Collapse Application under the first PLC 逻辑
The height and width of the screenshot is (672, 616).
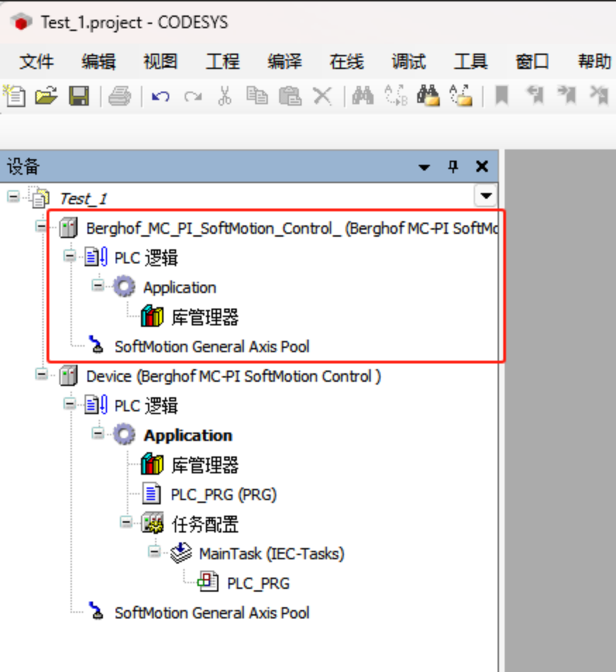pyautogui.click(x=98, y=285)
